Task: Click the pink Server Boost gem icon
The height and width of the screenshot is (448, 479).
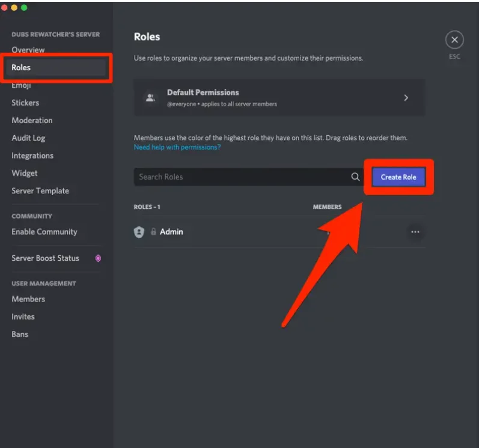Action: 98,258
